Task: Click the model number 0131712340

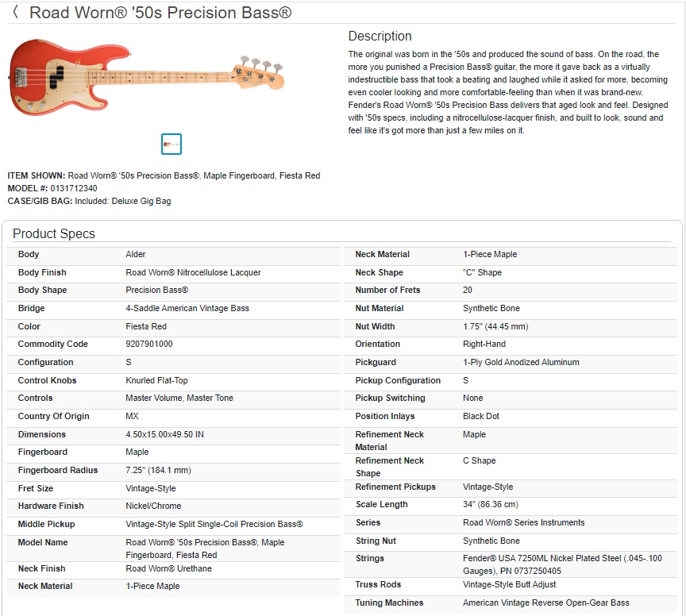Action: pos(74,188)
